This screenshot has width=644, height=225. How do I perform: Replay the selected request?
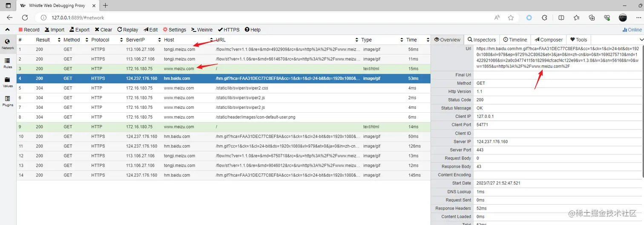tap(128, 30)
